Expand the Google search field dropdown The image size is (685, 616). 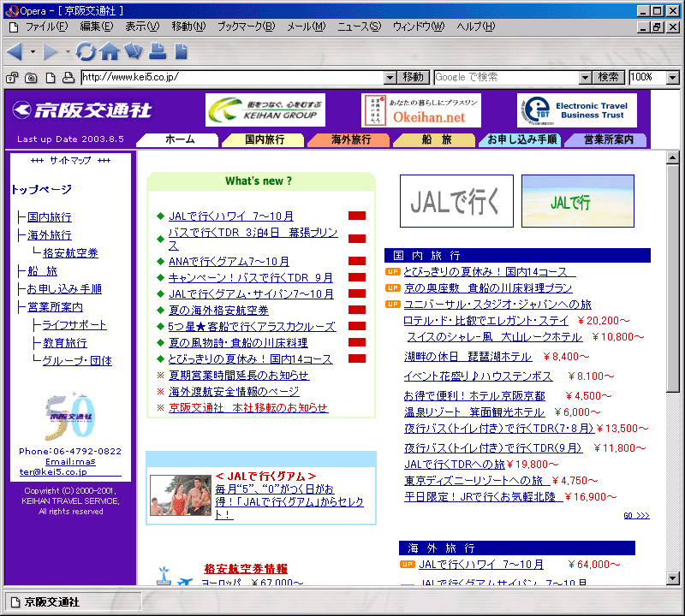[585, 78]
